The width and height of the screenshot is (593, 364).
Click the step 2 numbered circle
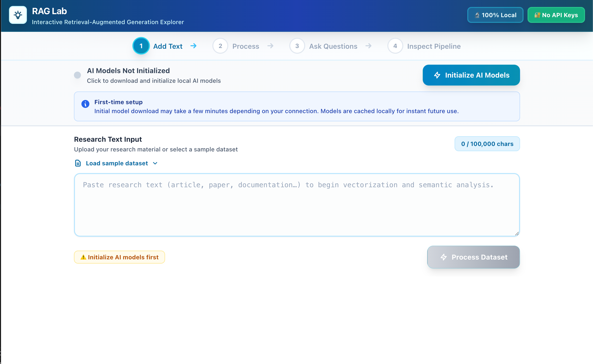[220, 46]
